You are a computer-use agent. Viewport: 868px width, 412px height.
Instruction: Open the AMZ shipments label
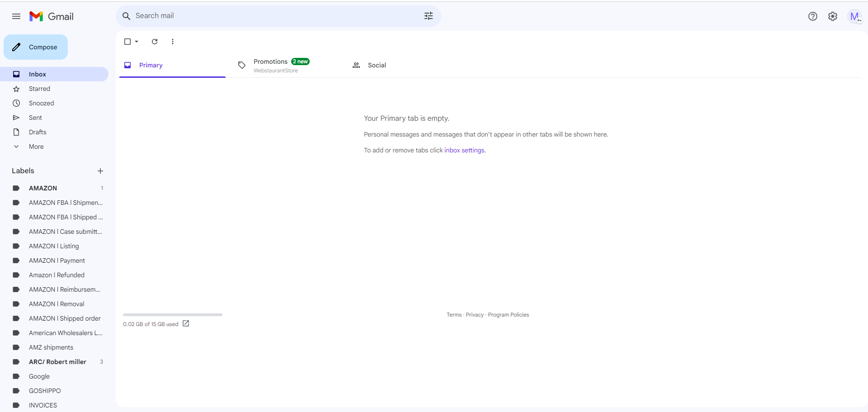54,347
